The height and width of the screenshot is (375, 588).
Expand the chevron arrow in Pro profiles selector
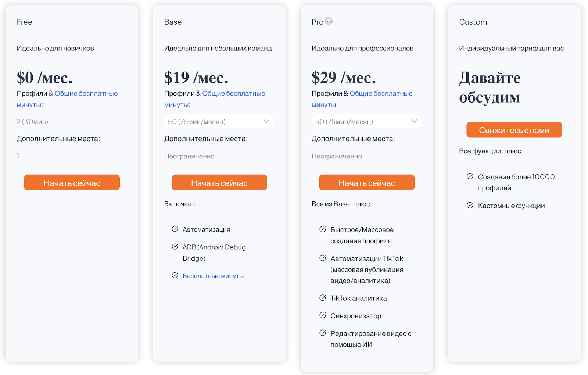pyautogui.click(x=414, y=121)
